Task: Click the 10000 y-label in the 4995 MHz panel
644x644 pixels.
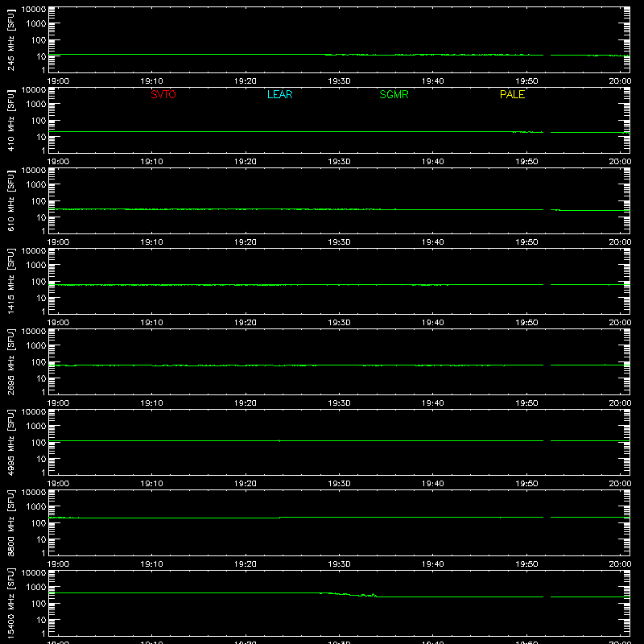Action: (x=34, y=412)
